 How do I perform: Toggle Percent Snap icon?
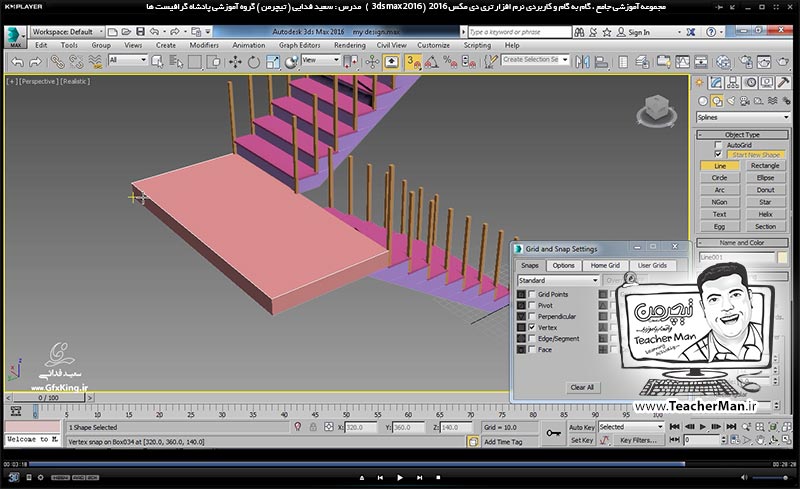450,62
